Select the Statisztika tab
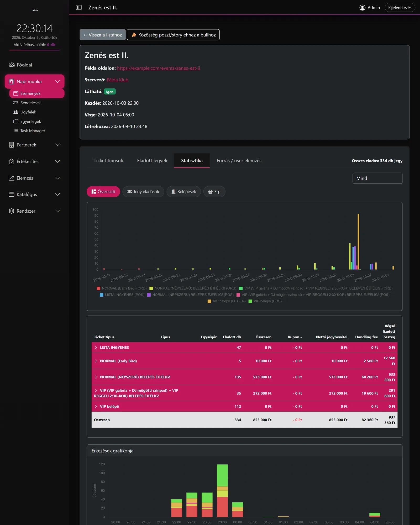This screenshot has height=525, width=420. coord(192,161)
